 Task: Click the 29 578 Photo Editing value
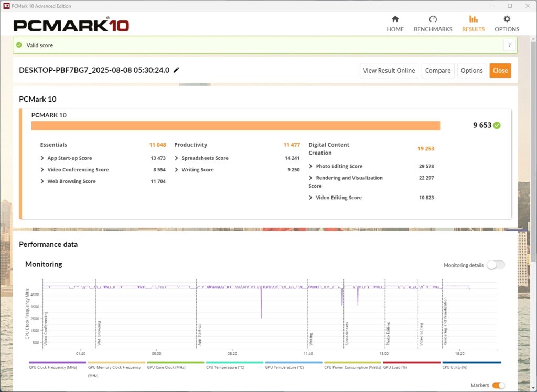[426, 166]
